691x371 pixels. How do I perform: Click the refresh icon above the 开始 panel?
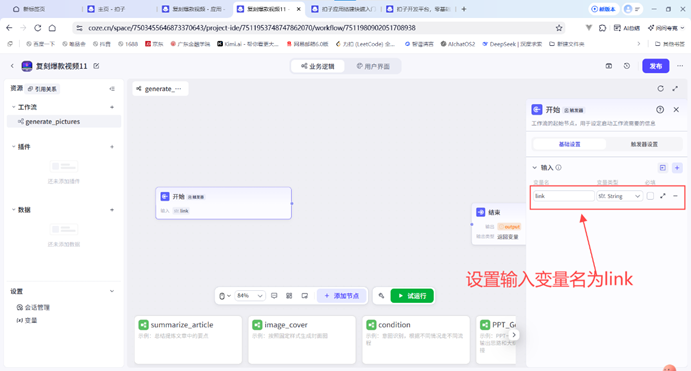pos(660,89)
